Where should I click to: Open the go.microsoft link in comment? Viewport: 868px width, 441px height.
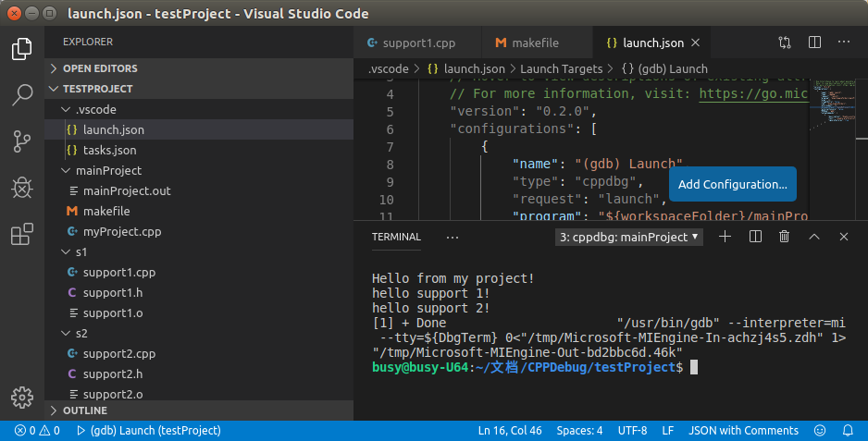(753, 93)
